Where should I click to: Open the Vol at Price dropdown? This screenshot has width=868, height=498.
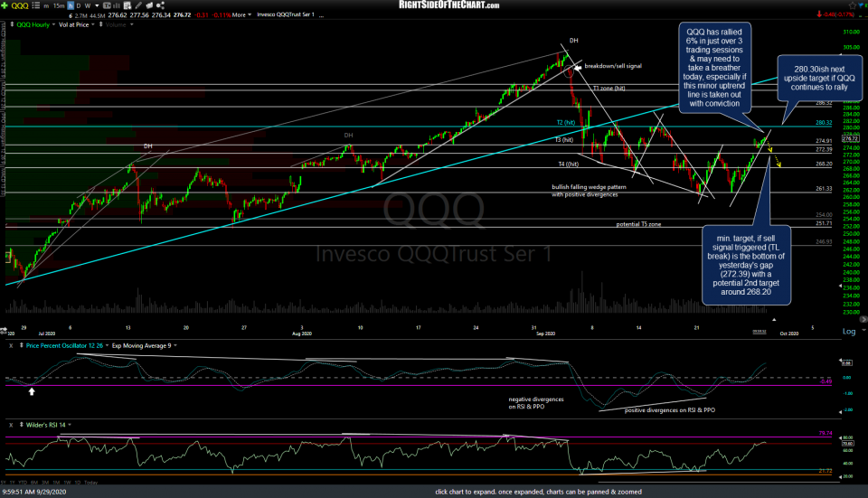(93, 25)
